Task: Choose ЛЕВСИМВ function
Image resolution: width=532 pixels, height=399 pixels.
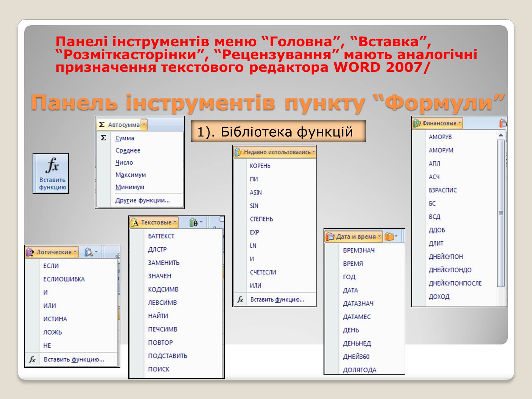Action: tap(162, 303)
